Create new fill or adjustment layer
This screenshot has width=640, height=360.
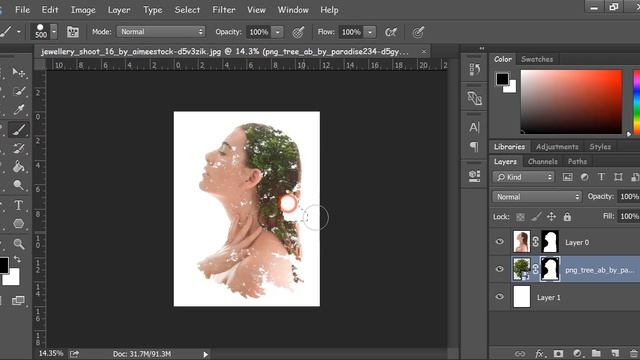pyautogui.click(x=577, y=353)
